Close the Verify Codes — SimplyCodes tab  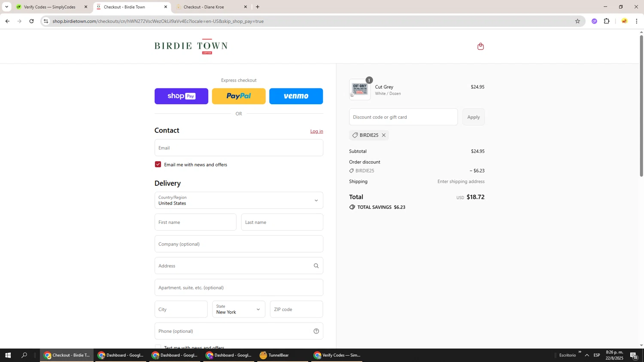86,7
